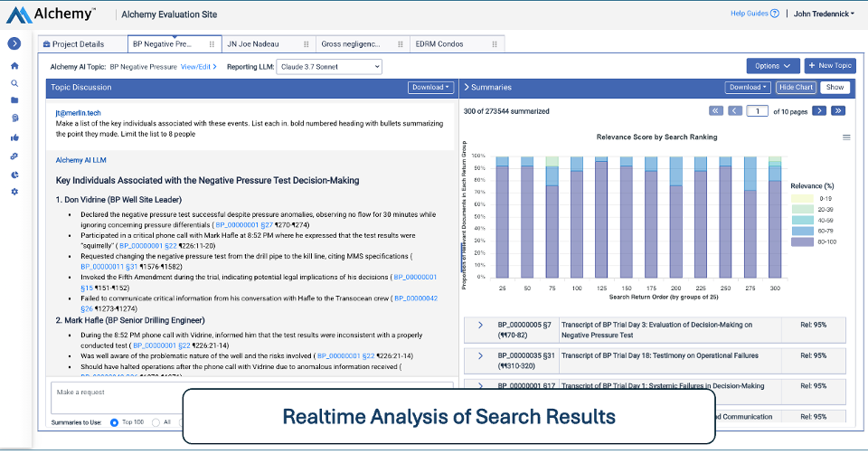Open Summaries panel Download dropdown
This screenshot has height=454, width=868.
(x=748, y=88)
